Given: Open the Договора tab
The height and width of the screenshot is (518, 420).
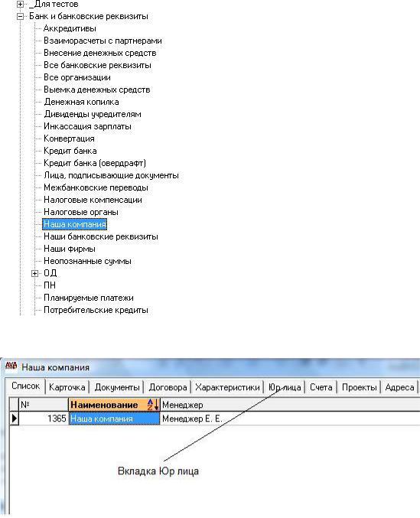Looking at the screenshot, I should 168,387.
